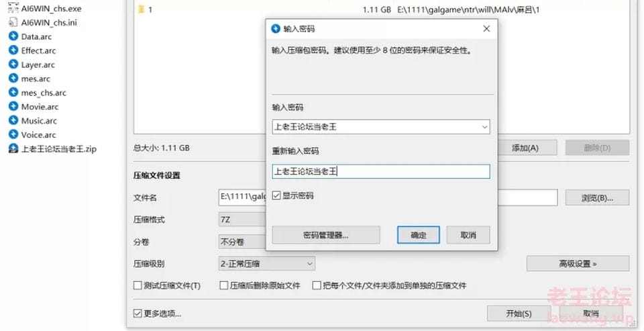Uncheck the 显示密码 checkbox
644x331 pixels.
(276, 196)
